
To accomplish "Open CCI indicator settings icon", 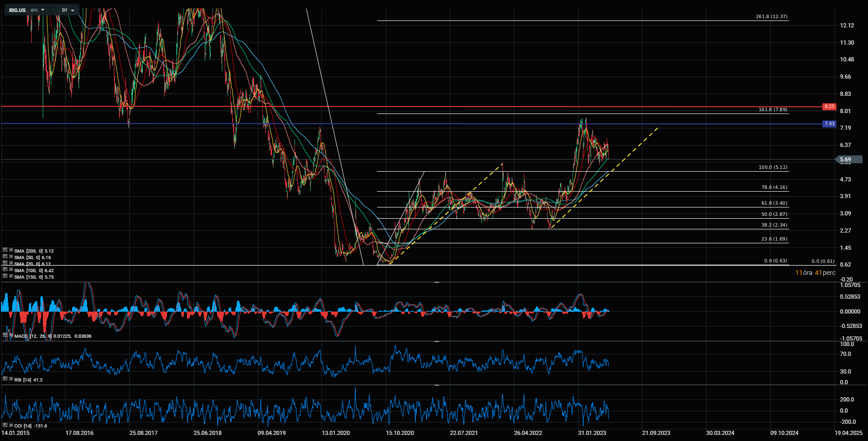I will click(5, 426).
